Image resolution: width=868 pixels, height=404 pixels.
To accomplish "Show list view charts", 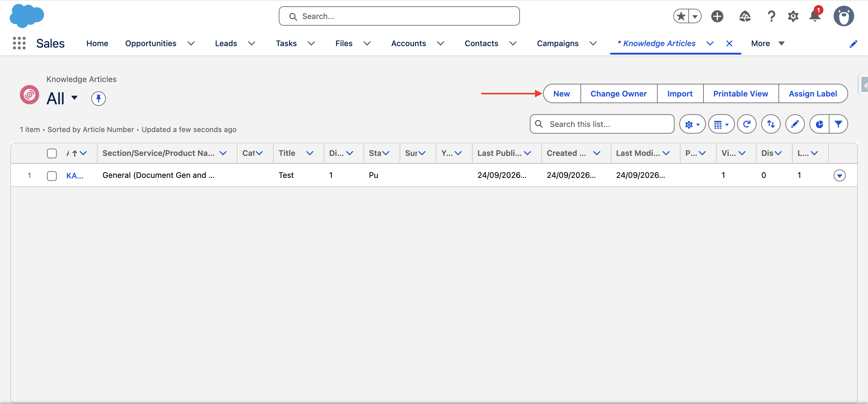I will click(819, 124).
